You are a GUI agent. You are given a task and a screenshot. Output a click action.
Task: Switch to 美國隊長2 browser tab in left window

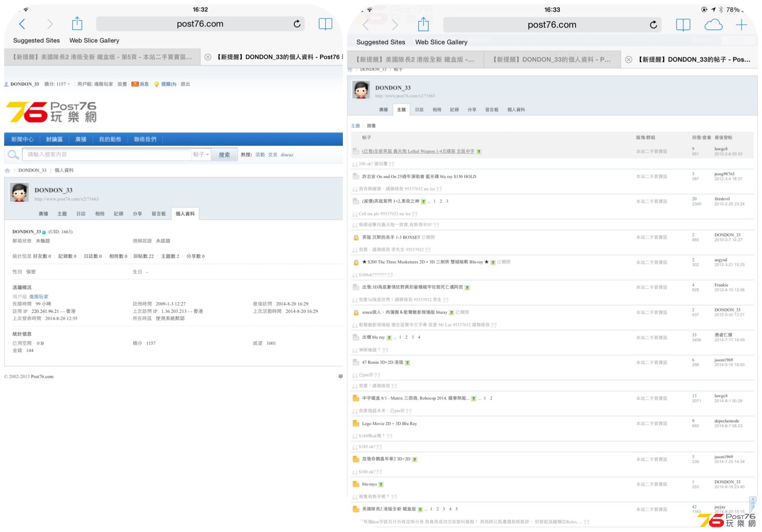(102, 57)
